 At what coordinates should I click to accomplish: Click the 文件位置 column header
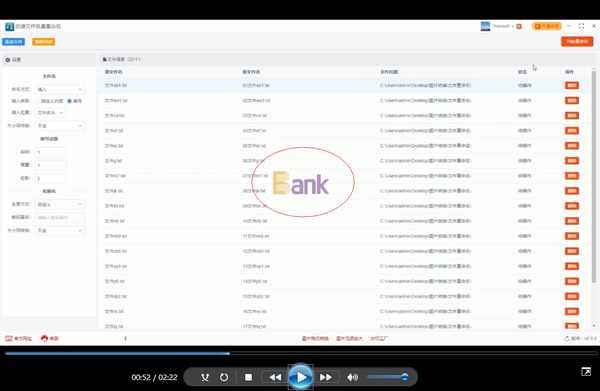(x=389, y=72)
